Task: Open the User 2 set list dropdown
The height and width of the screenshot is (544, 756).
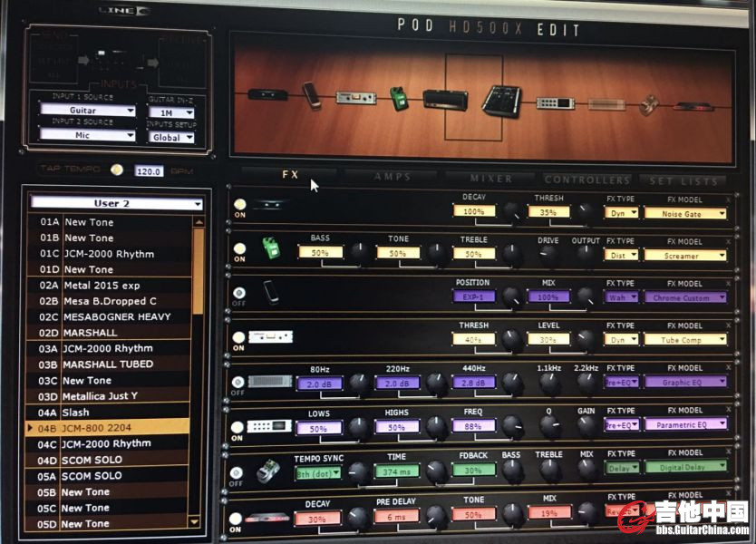Action: tap(117, 203)
